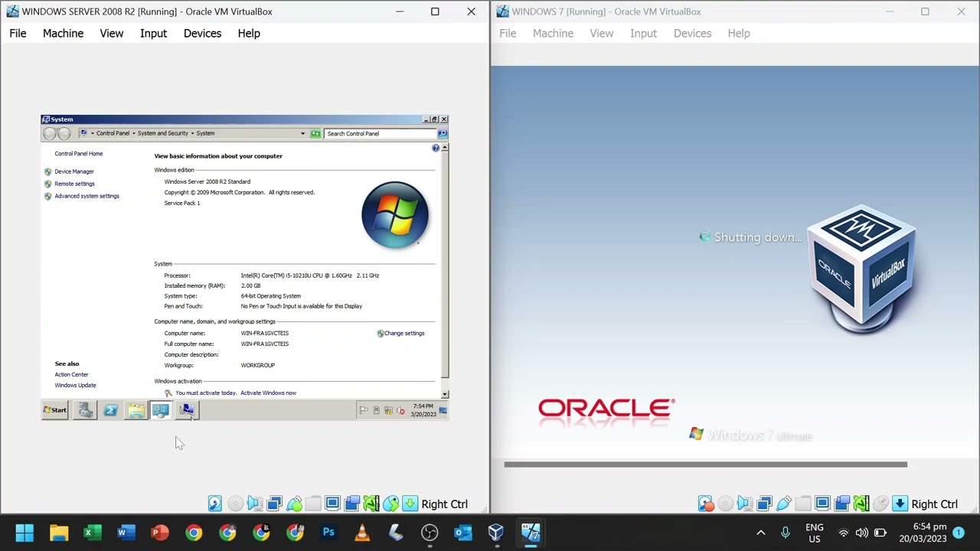Click hard disk activity icon in Windows 7 status bar

[x=705, y=504]
